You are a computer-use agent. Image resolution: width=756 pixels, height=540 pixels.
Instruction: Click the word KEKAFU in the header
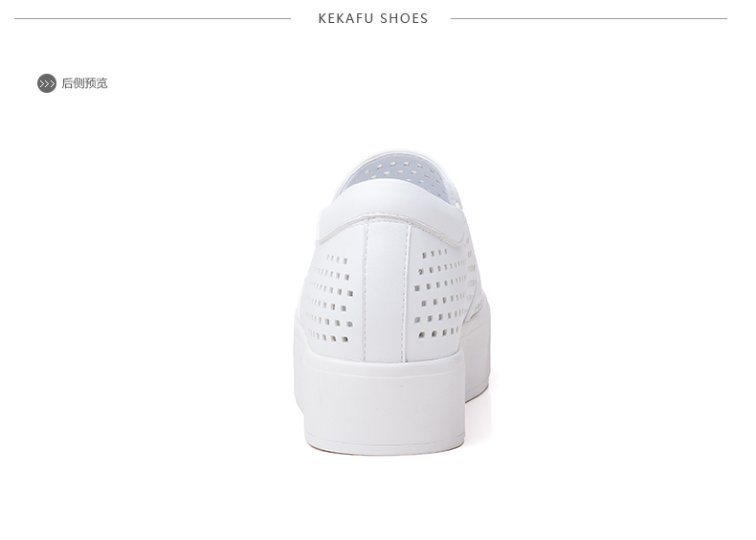(345, 19)
